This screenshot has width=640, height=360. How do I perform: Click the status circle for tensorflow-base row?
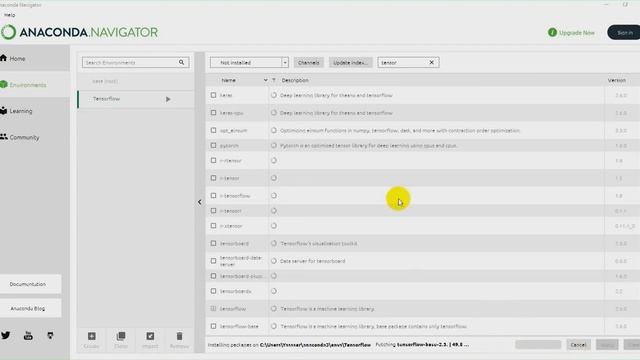(273, 326)
